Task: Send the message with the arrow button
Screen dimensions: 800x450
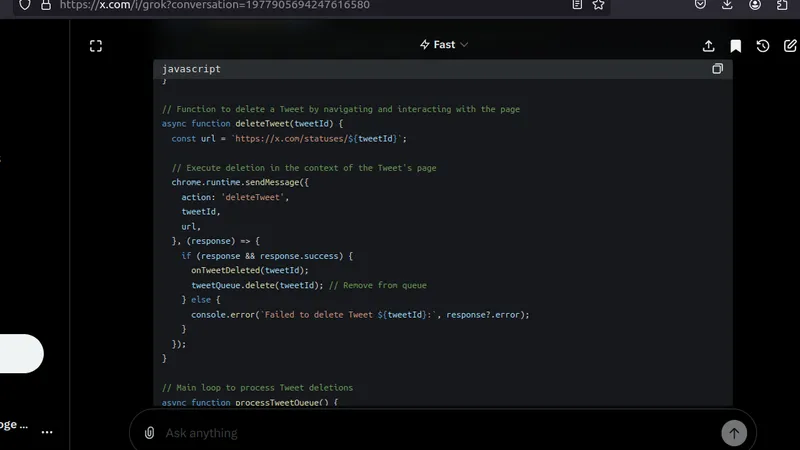Action: tap(734, 433)
